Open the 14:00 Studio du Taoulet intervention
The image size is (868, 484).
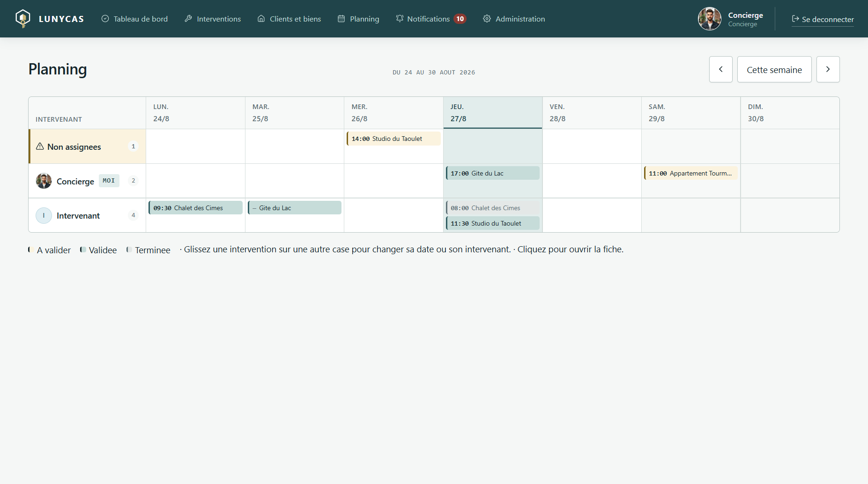(393, 139)
